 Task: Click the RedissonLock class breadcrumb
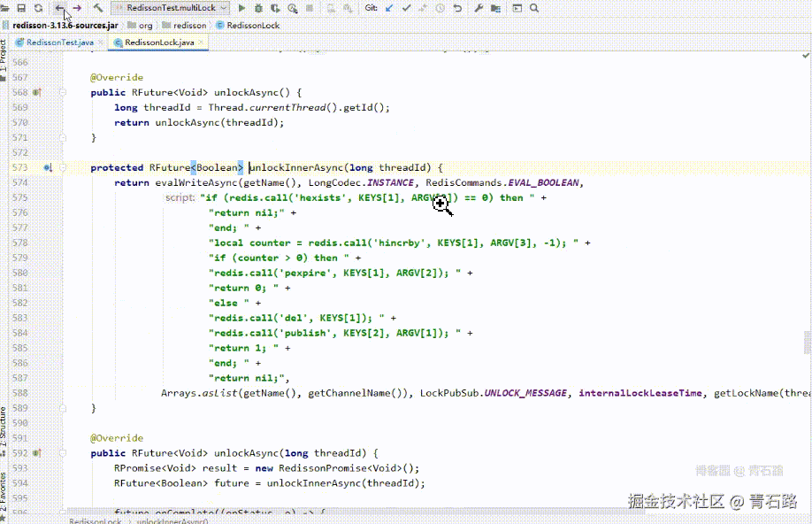(x=248, y=26)
